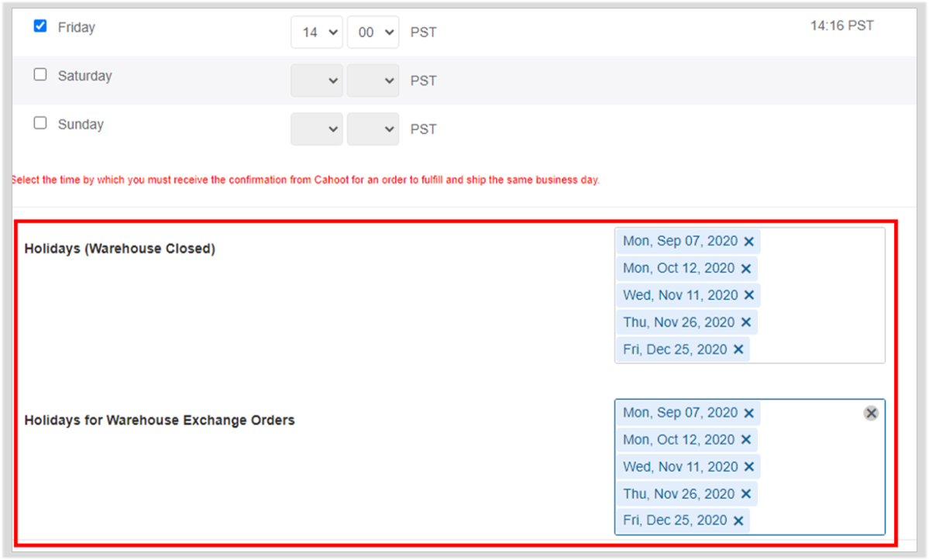Remove Thu, Nov 26, 2020 from Exchange Orders holidays
929x560 pixels.
746,493
